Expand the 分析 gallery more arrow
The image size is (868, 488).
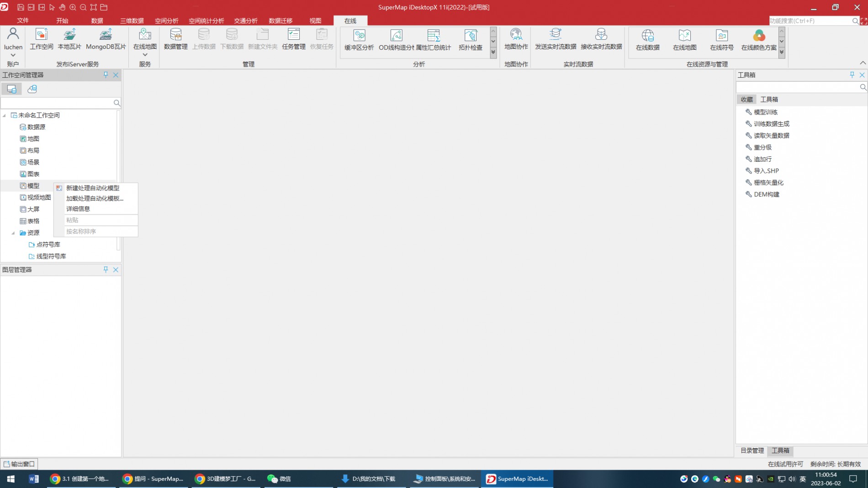tap(493, 53)
